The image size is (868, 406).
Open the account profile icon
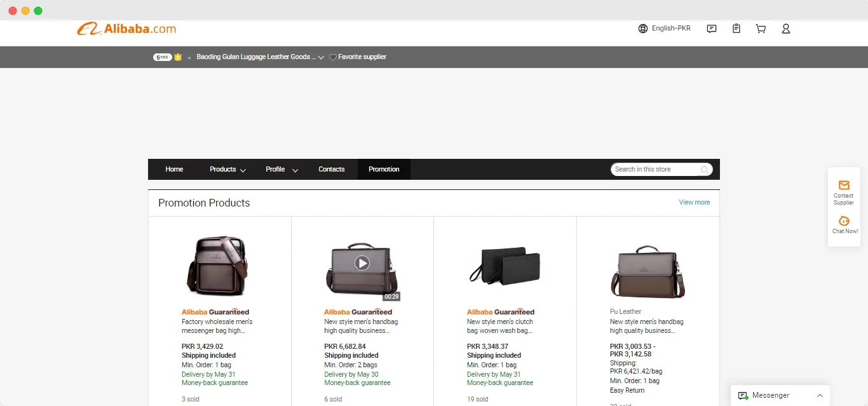(x=785, y=29)
